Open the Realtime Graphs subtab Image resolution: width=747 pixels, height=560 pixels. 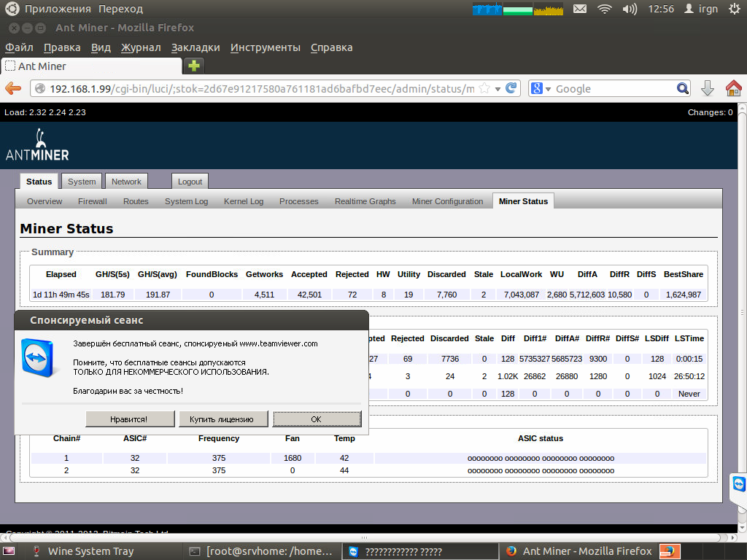tap(365, 201)
